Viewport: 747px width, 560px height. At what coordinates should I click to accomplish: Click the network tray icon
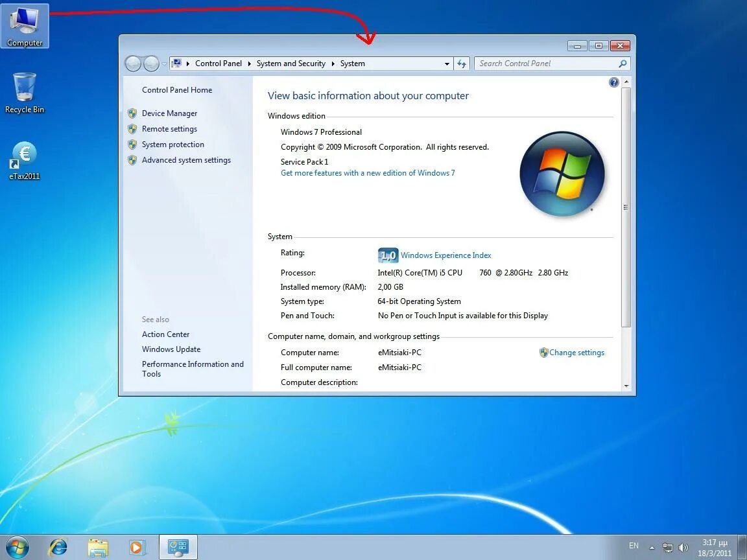pos(668,548)
